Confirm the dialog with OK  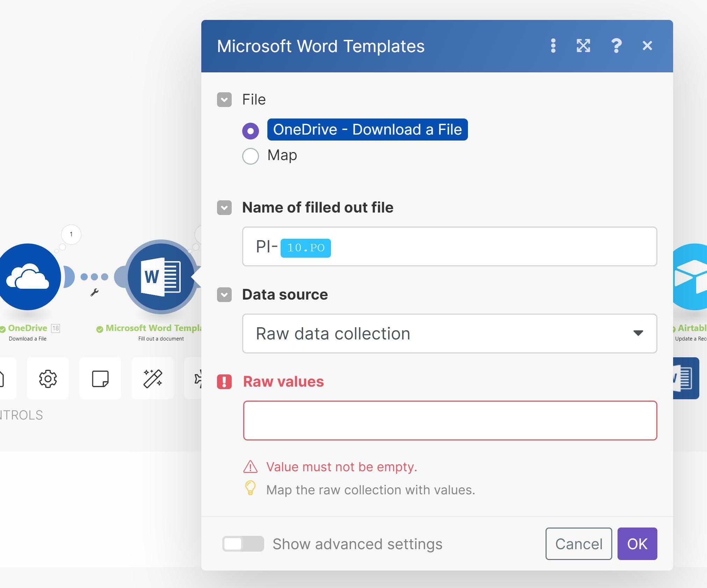pos(637,544)
